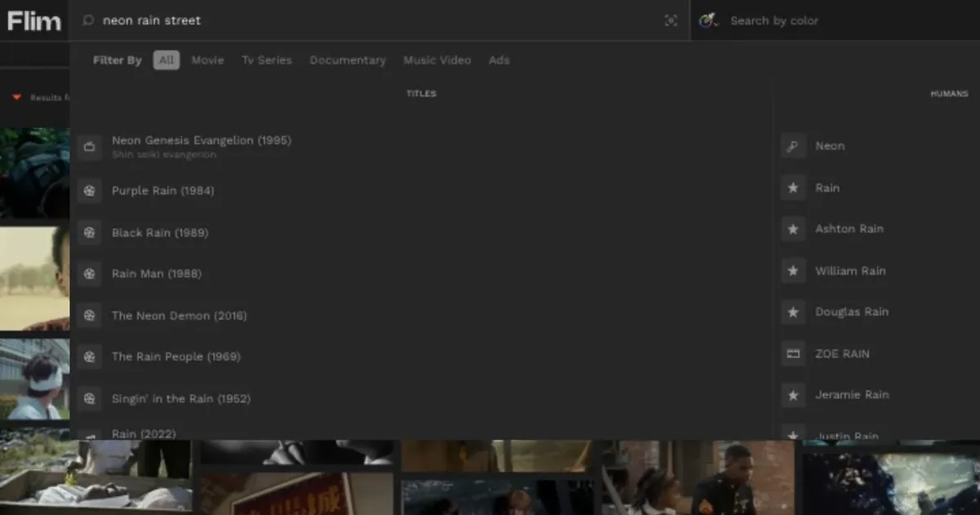Open The Neon Demon (2016)
The height and width of the screenshot is (515, 980).
(179, 316)
